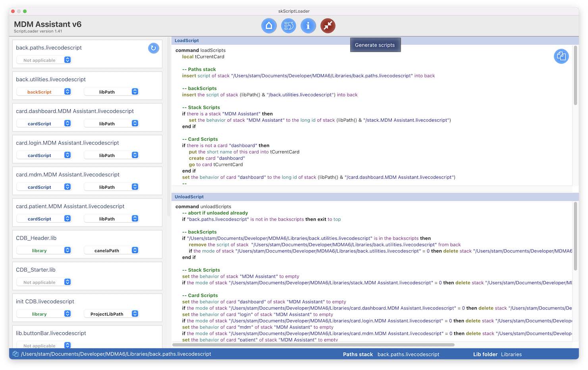The image size is (588, 370).
Task: Click the Home icon in the toolbar
Action: click(269, 26)
